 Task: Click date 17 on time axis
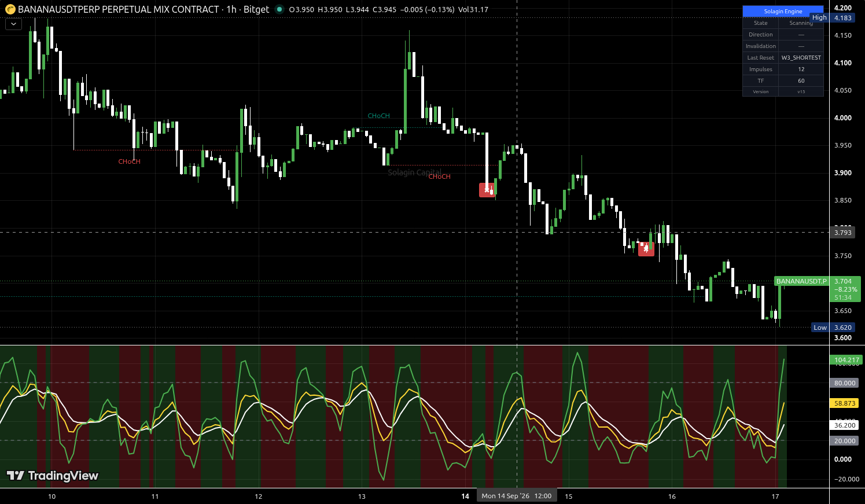coord(775,496)
